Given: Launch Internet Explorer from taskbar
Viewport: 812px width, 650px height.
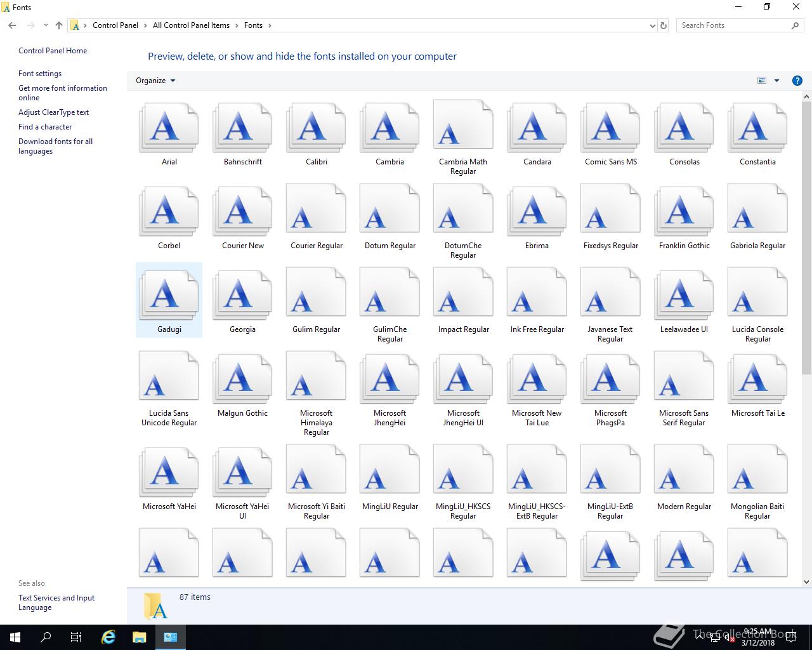Looking at the screenshot, I should pyautogui.click(x=109, y=637).
